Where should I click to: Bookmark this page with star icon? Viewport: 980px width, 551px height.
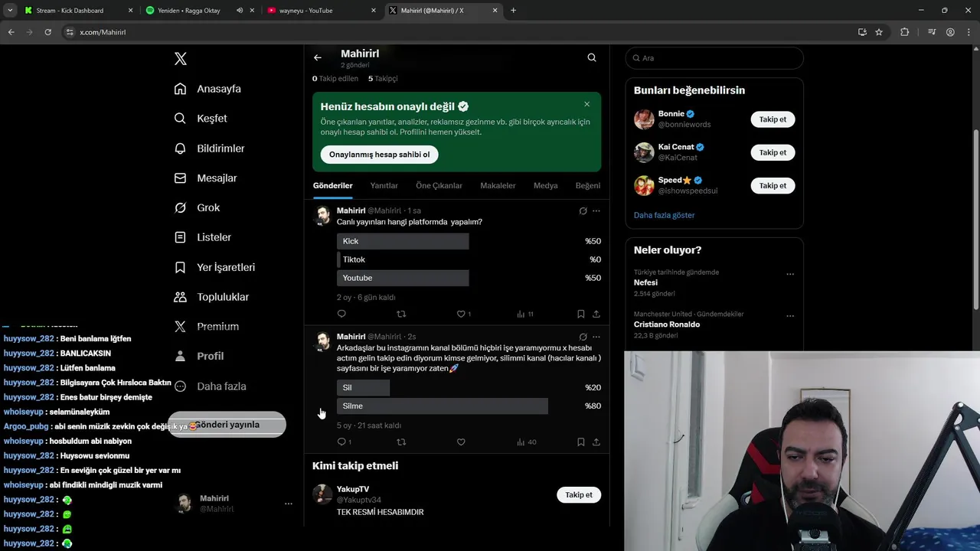pyautogui.click(x=879, y=32)
